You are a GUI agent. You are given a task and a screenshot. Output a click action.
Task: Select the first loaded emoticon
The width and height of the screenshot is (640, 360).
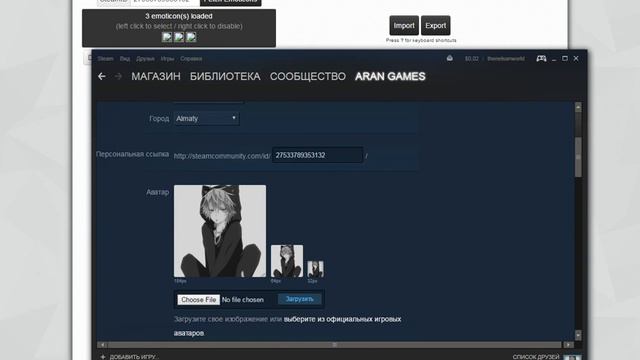pyautogui.click(x=167, y=37)
